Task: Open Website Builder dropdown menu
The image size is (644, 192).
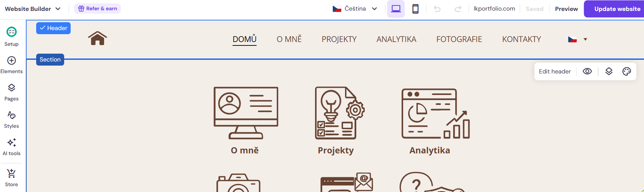Action: coord(32,9)
